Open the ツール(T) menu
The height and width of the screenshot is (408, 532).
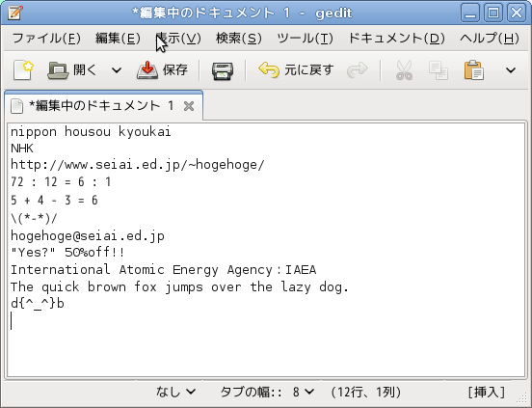(305, 38)
